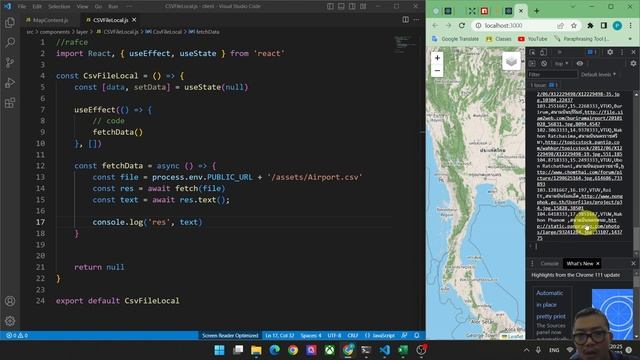Open the Default levels log dropdown
The width and height of the screenshot is (640, 360).
[598, 75]
